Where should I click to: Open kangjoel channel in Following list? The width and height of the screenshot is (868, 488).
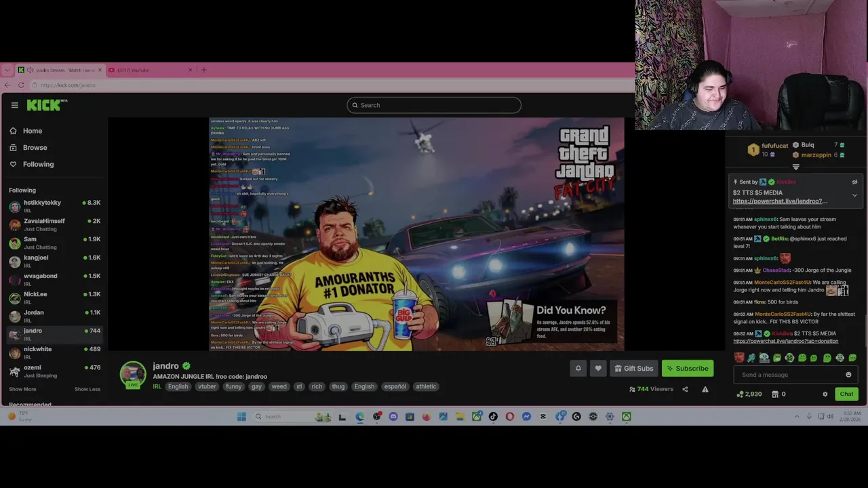[54, 261]
